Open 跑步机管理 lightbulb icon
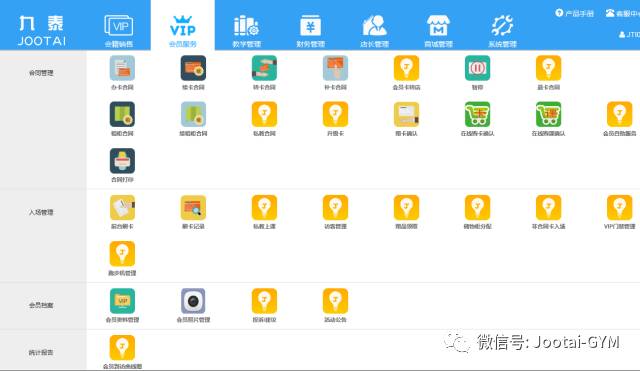The image size is (640, 371). (122, 254)
